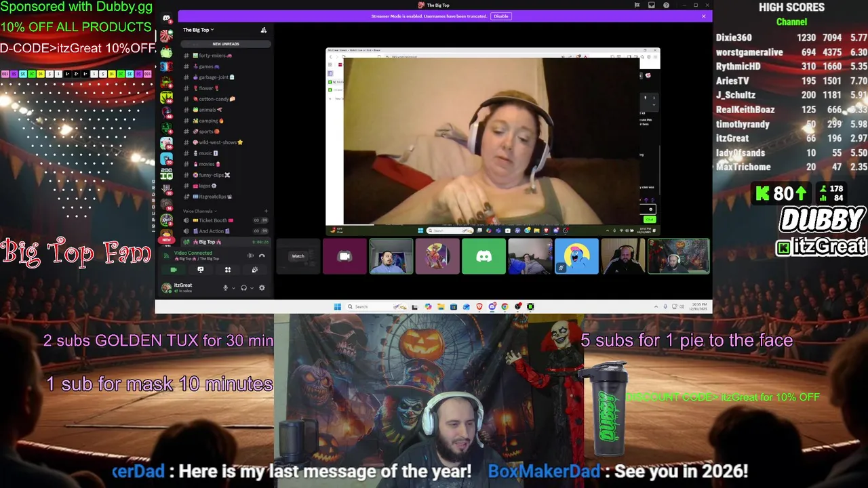Screen dimensions: 868x488
Task: Toggle camera with the green video button
Action: [174, 270]
